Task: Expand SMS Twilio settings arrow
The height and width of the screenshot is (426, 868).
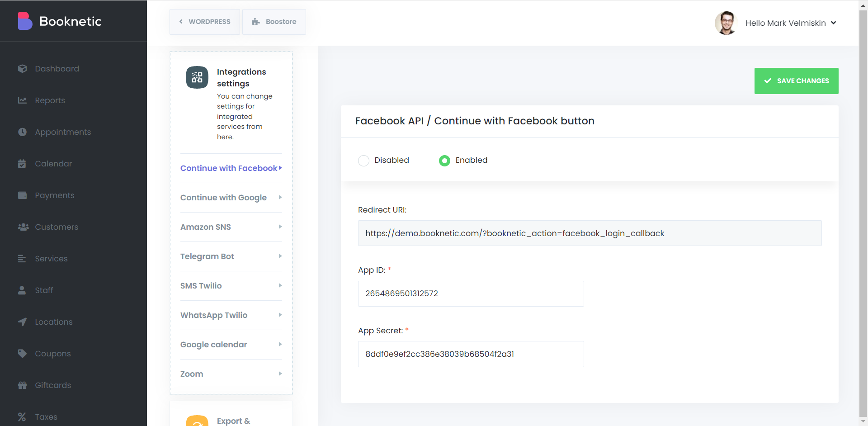Action: [280, 285]
